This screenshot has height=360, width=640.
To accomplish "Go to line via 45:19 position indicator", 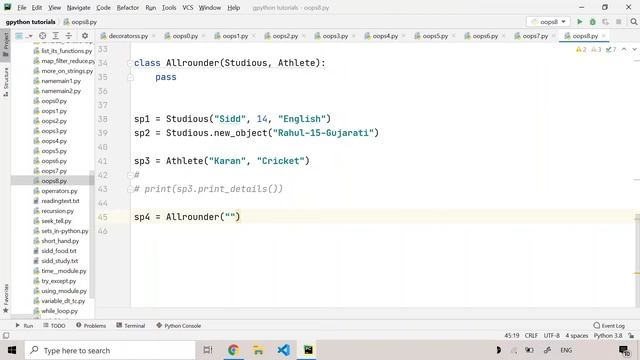I will pos(512,336).
